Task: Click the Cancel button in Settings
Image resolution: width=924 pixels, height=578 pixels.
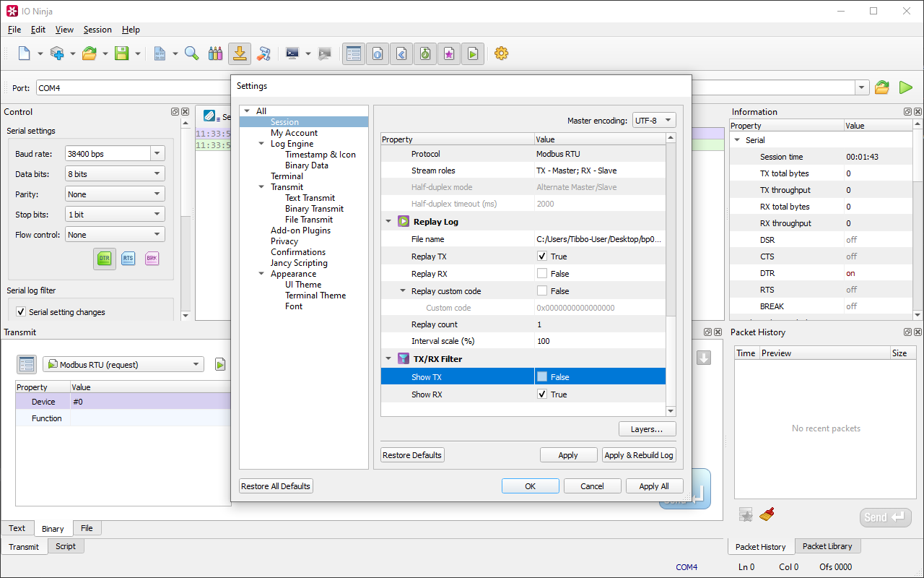Action: click(593, 486)
